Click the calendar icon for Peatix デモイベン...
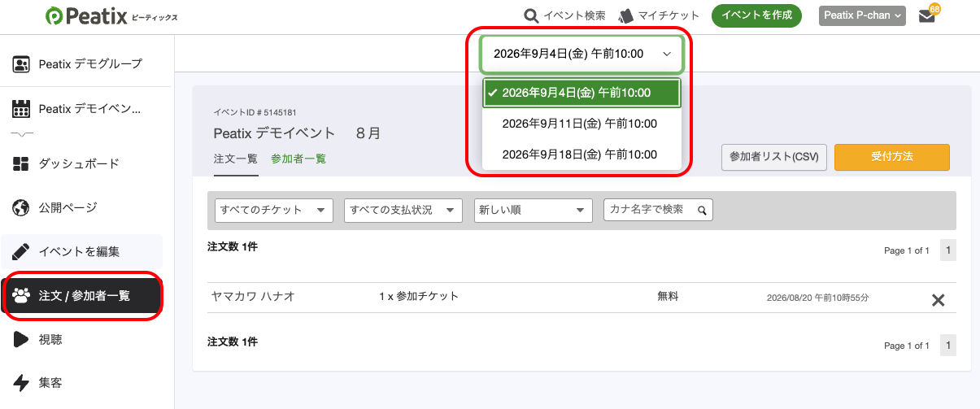The height and width of the screenshot is (409, 980). point(22,108)
